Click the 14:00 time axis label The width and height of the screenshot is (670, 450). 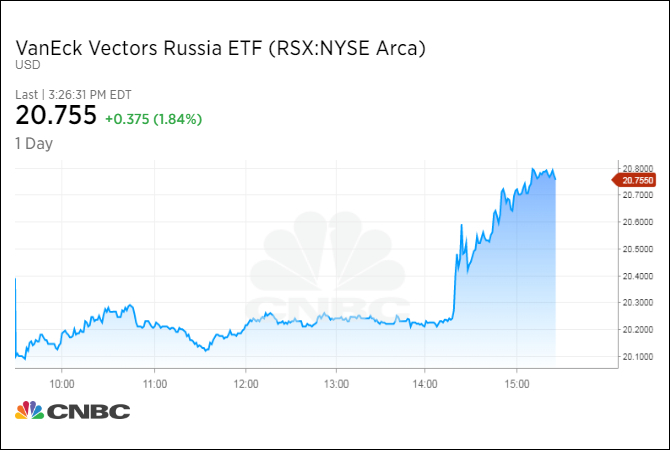[426, 382]
